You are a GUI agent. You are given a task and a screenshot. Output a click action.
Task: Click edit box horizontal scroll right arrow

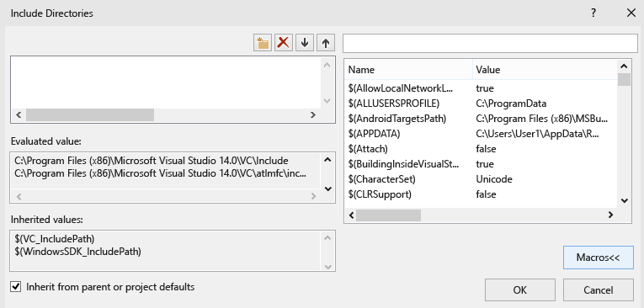pyautogui.click(x=313, y=115)
